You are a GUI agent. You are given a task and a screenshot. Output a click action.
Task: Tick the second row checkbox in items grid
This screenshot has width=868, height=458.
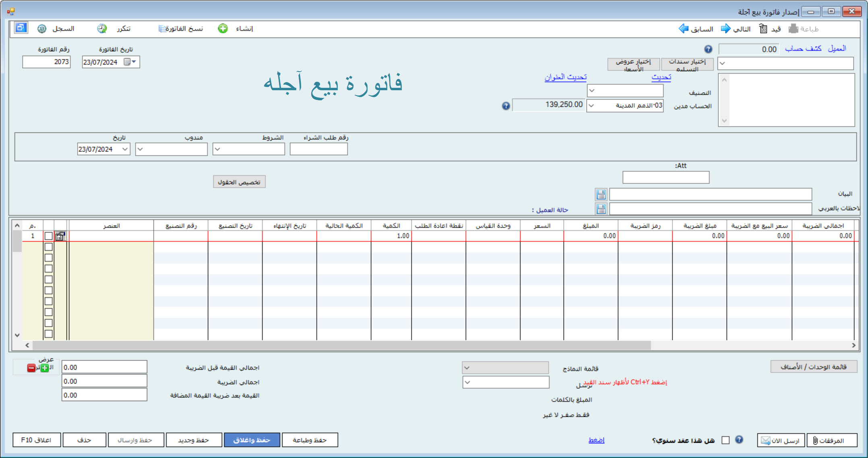click(x=48, y=247)
